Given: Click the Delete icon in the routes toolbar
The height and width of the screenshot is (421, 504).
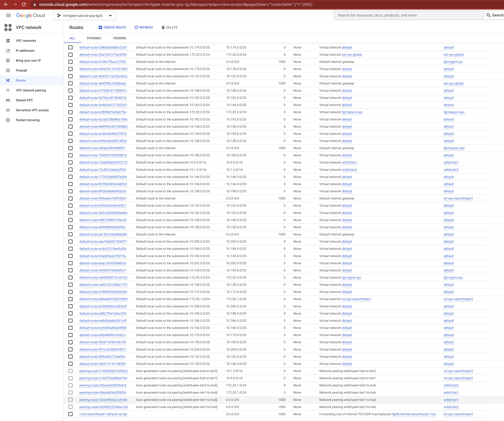Looking at the screenshot, I should 163,27.
